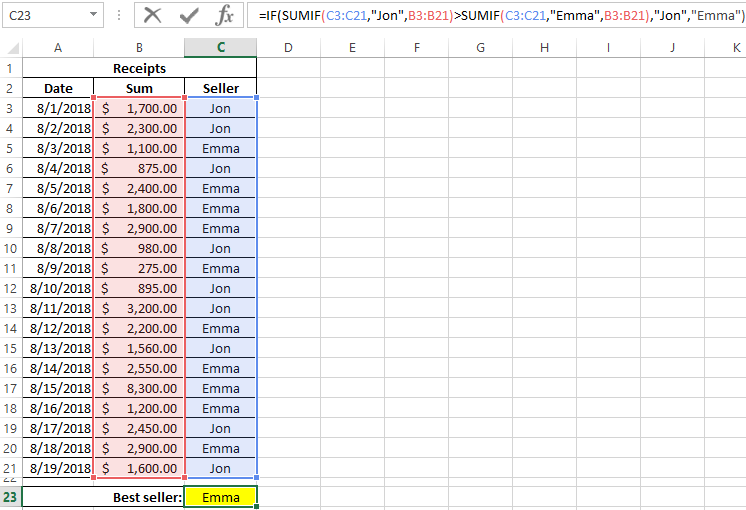Click the Receipts title cell
This screenshot has height=510, width=746.
[139, 68]
